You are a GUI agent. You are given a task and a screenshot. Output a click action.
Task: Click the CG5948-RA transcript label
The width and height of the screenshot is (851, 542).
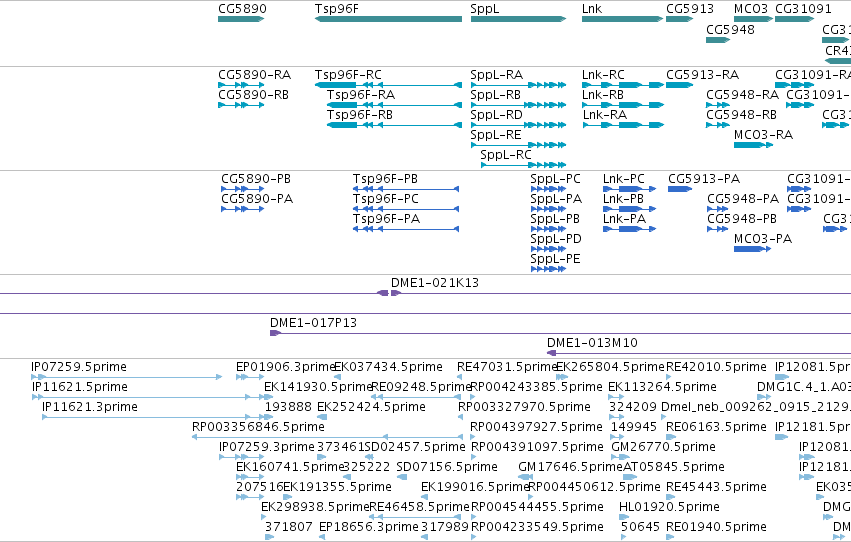(x=742, y=95)
